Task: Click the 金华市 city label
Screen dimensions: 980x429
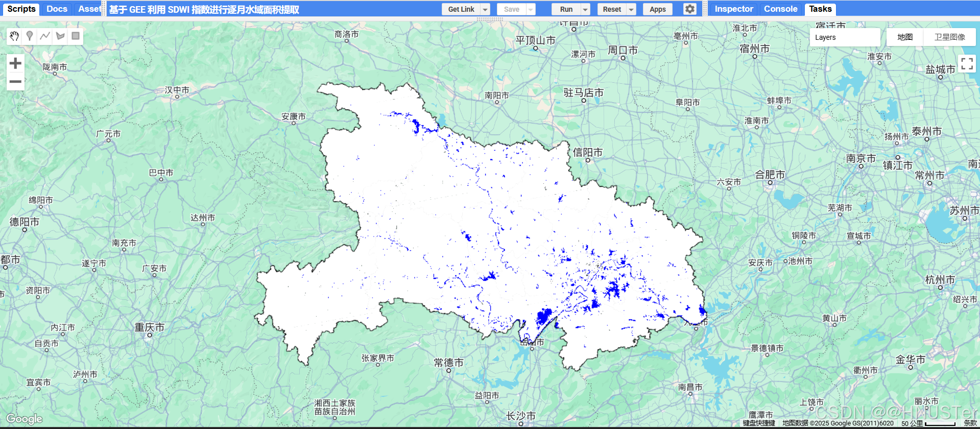Action: [910, 360]
